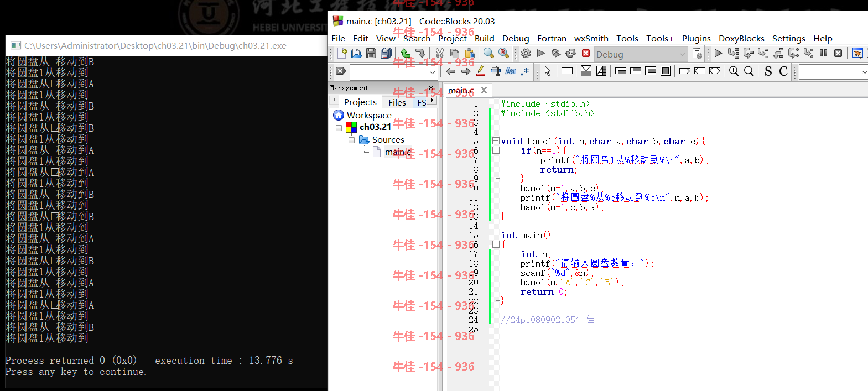This screenshot has height=391, width=868.
Task: Click Step out debug icon
Action: pyautogui.click(x=778, y=54)
